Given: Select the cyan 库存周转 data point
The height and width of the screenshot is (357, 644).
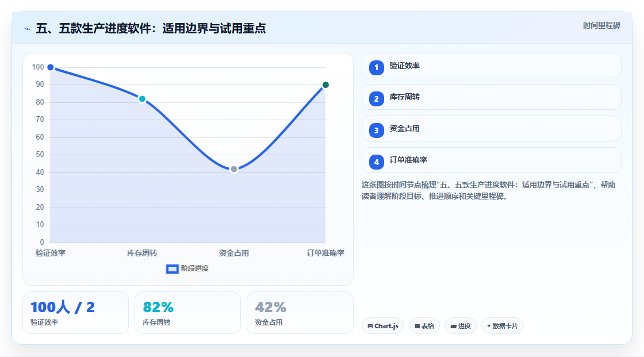Looking at the screenshot, I should click(x=142, y=99).
